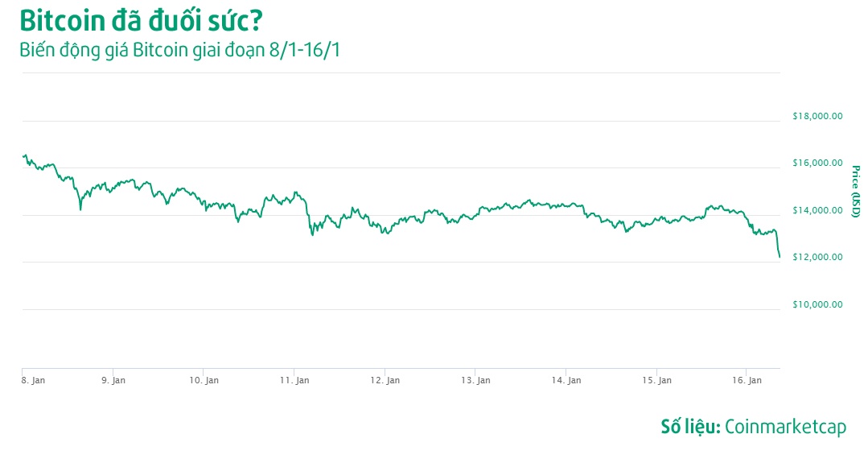Select the "9. Jan" date marker

pos(113,380)
